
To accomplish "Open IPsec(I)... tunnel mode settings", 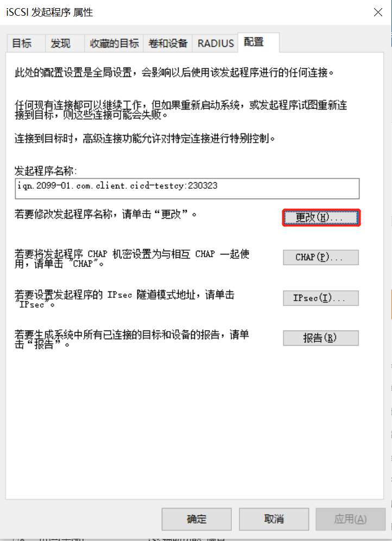I will (x=321, y=298).
